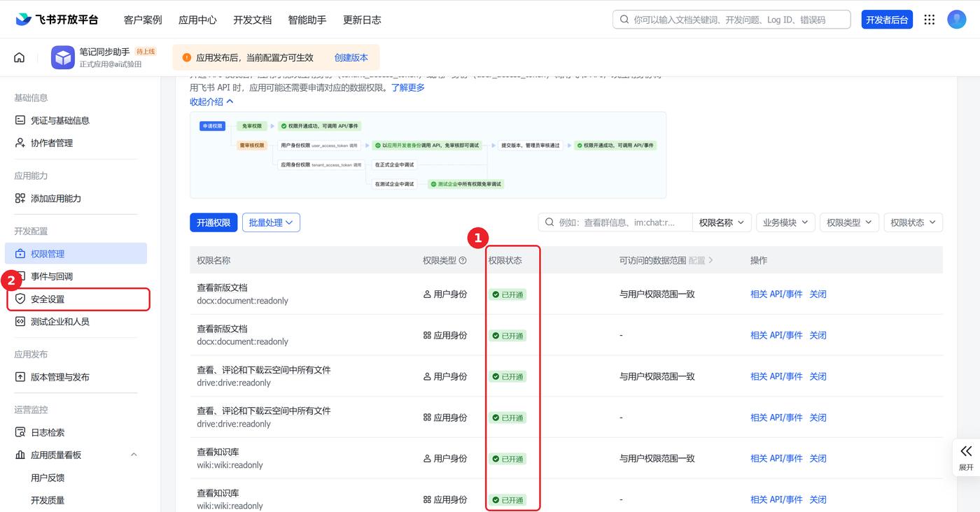Click the 添加应用能力 grid-plus icon

20,199
